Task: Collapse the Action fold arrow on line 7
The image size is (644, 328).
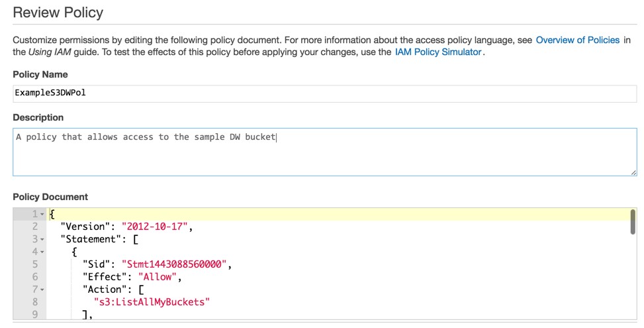Action: click(x=42, y=290)
